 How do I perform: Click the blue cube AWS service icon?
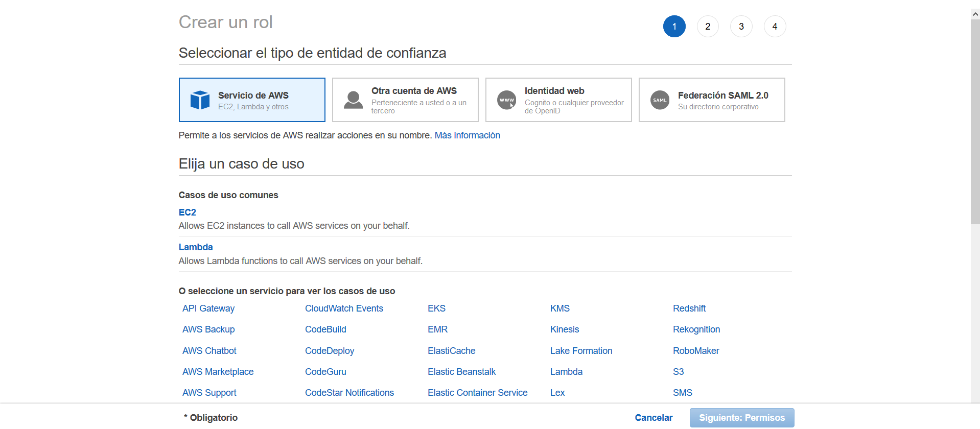coord(200,100)
